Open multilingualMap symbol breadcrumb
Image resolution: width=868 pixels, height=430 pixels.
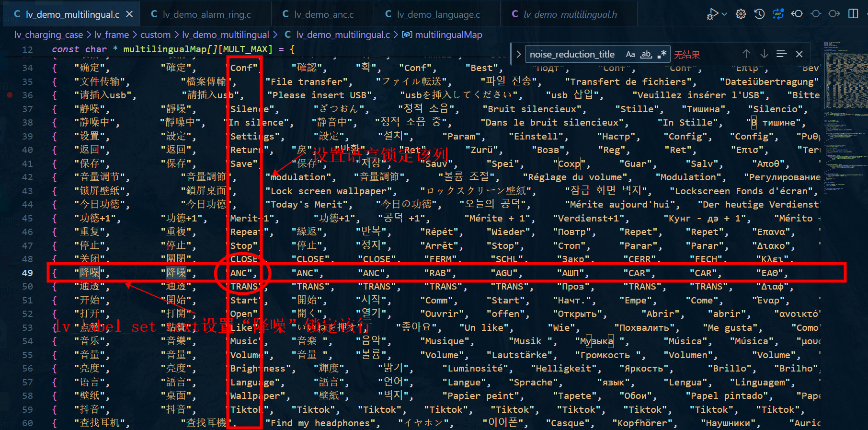[x=442, y=35]
